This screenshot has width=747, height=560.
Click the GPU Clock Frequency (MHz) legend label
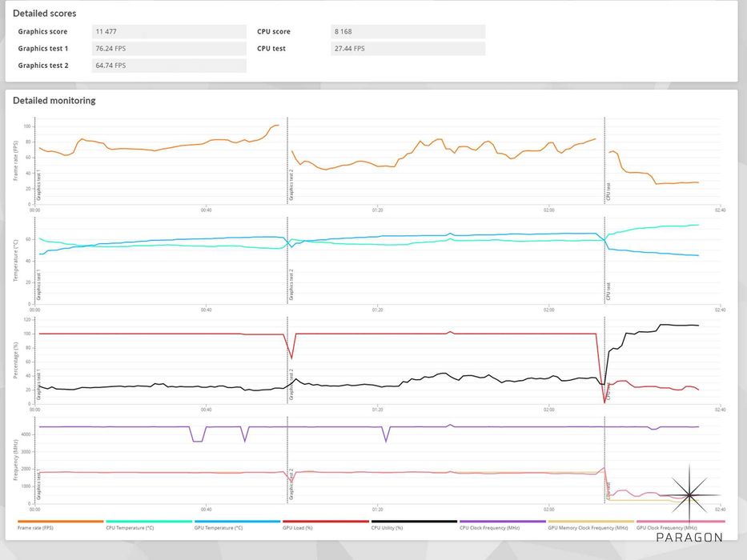click(666, 528)
